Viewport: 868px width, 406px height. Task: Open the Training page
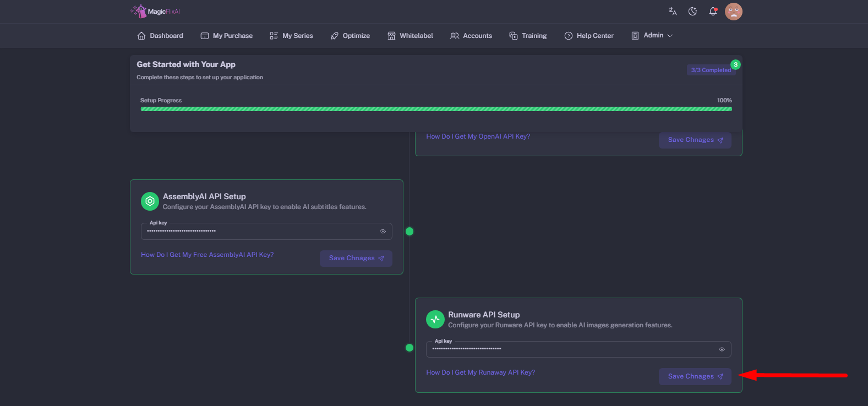click(x=528, y=36)
